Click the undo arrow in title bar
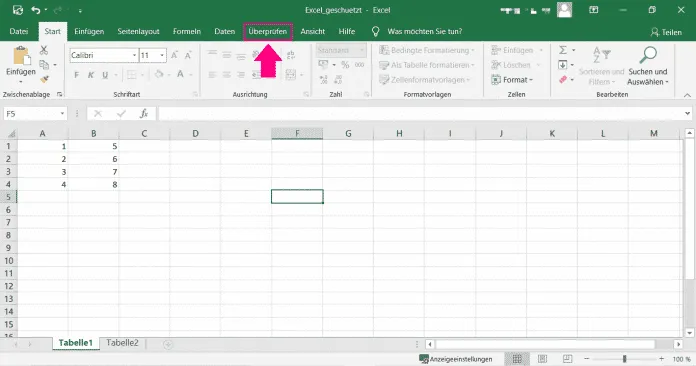The width and height of the screenshot is (696, 366). (36, 10)
